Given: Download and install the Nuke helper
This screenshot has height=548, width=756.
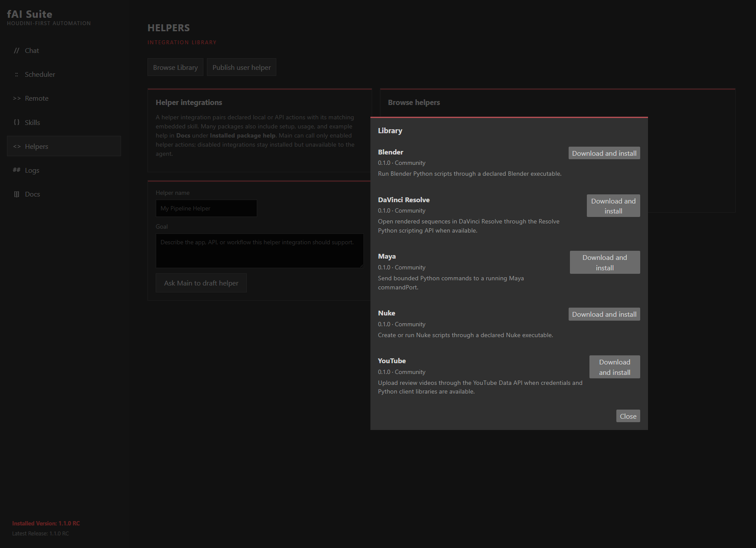Looking at the screenshot, I should click(x=604, y=314).
